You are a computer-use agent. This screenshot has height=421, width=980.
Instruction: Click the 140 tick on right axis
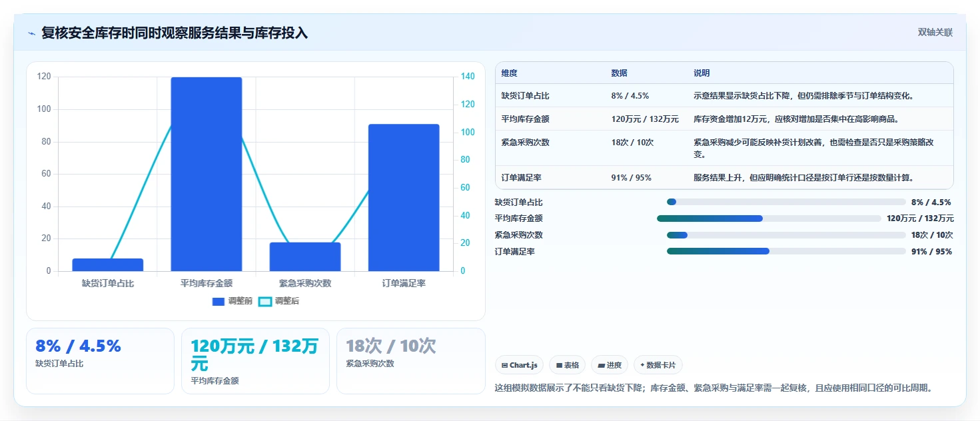(x=468, y=77)
